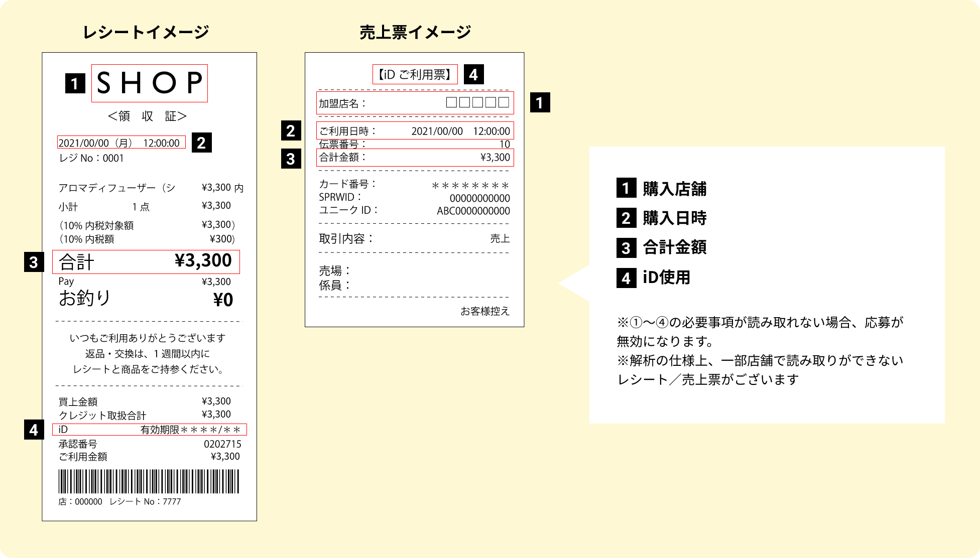Click the note about 必要事項が読み取れない場合
Viewport: 980px width, 558px height.
pos(760,332)
